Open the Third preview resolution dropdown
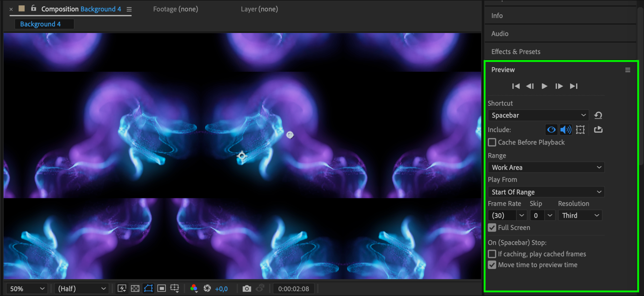The image size is (644, 296). [x=580, y=216]
